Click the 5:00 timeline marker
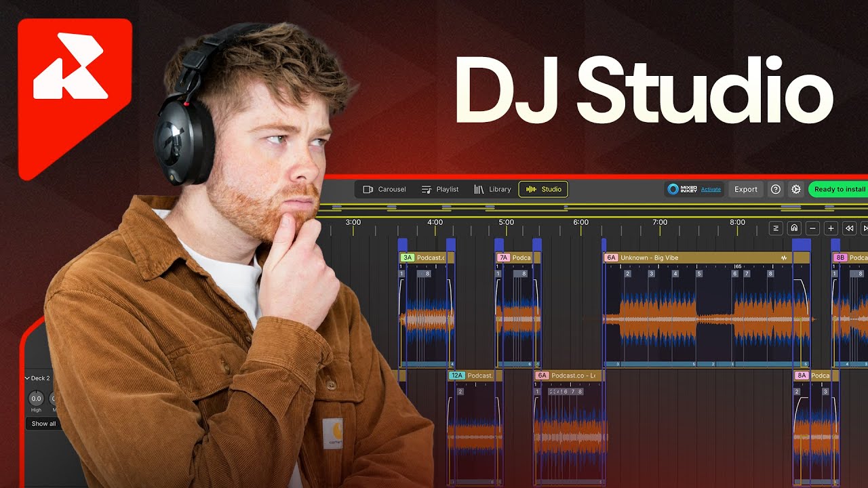The height and width of the screenshot is (488, 868). click(506, 222)
